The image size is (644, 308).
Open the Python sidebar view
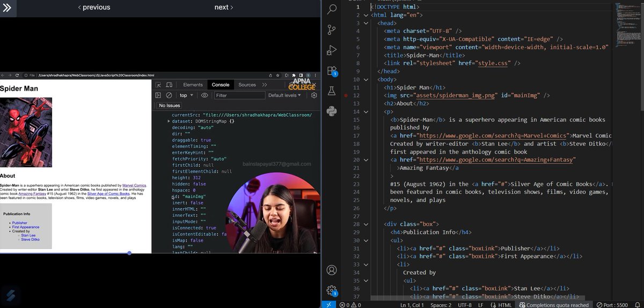pyautogui.click(x=332, y=111)
